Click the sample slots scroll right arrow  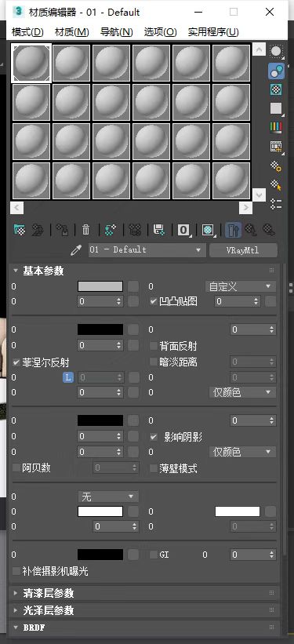[x=245, y=208]
